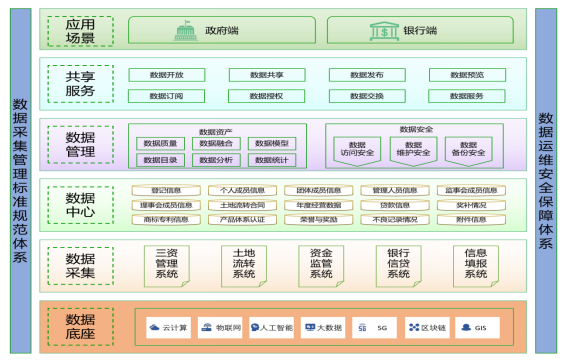Click the 应用场景 dashed label box
This screenshot has height=362, width=567.
[x=81, y=31]
